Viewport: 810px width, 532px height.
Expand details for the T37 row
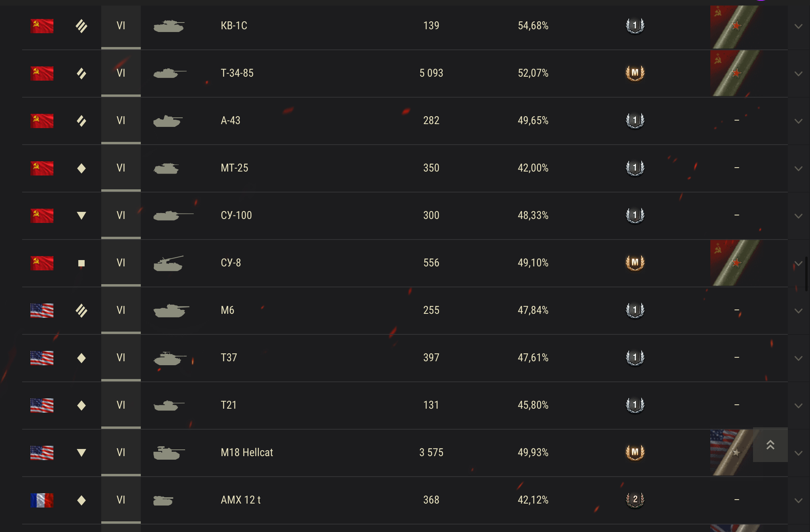(799, 358)
